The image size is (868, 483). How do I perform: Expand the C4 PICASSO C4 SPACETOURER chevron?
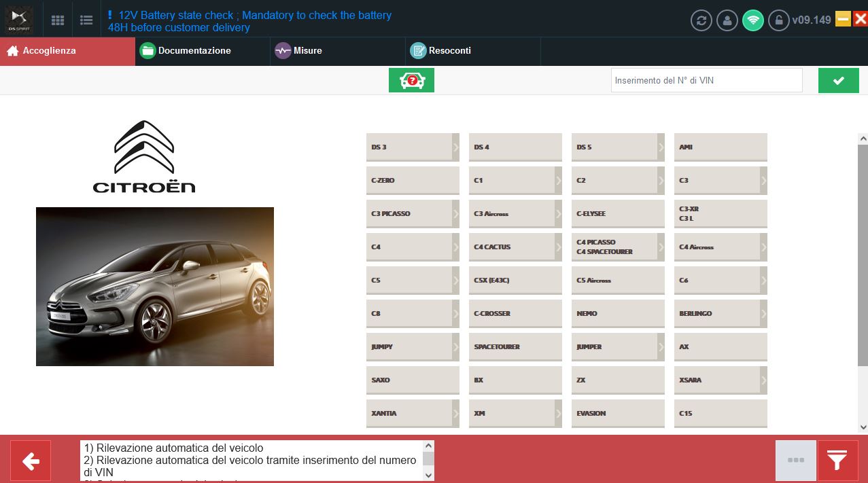coord(661,247)
